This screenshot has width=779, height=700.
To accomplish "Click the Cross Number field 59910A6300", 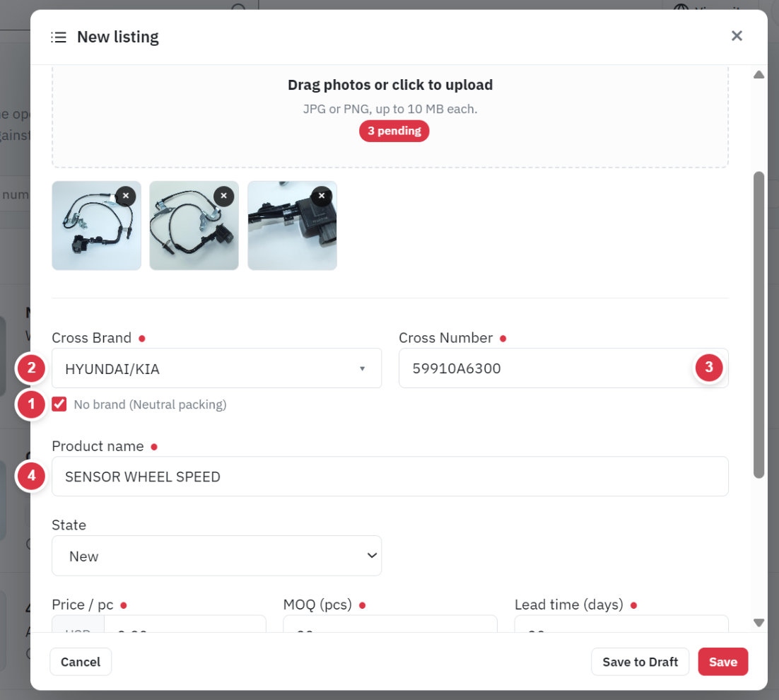I will click(x=563, y=368).
